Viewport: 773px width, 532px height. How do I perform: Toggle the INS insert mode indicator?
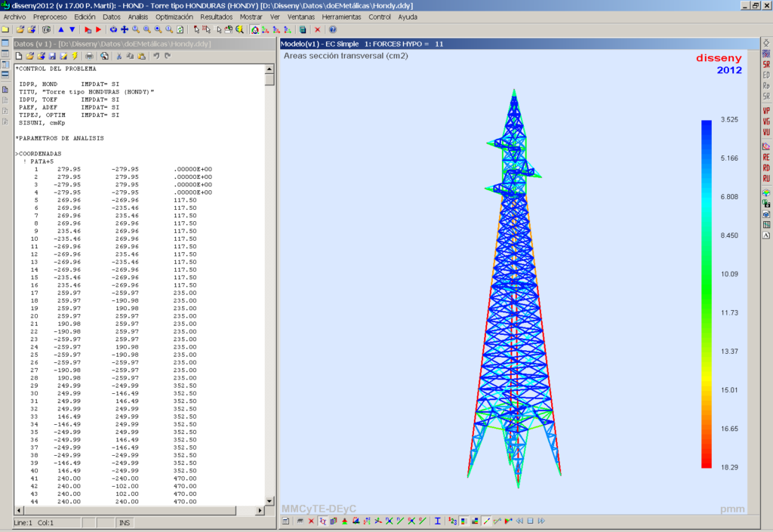(x=124, y=522)
